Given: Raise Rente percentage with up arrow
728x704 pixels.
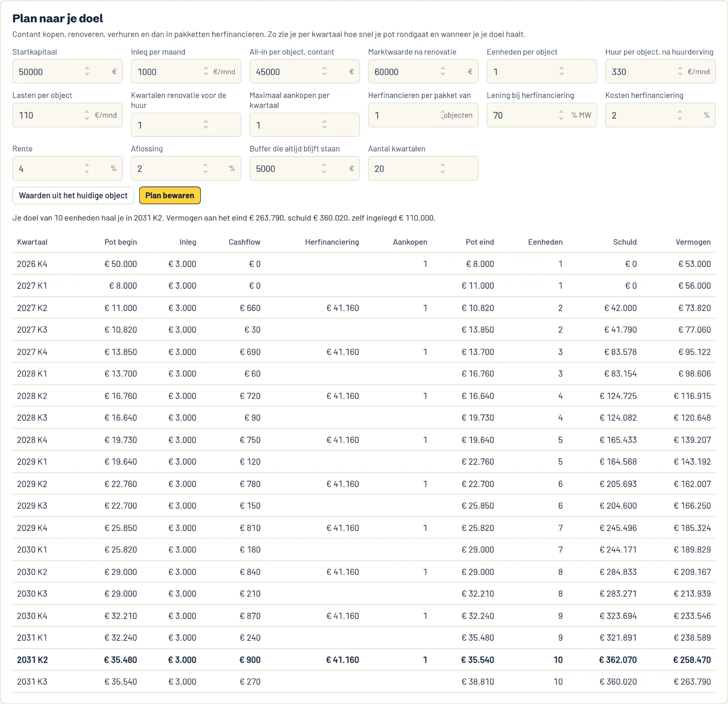Looking at the screenshot, I should pos(87,166).
